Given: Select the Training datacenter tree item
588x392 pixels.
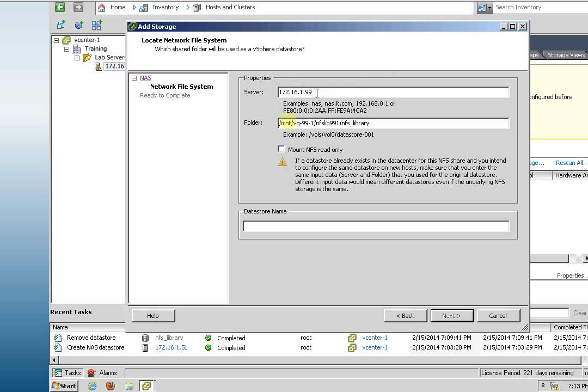Looking at the screenshot, I should click(x=96, y=49).
